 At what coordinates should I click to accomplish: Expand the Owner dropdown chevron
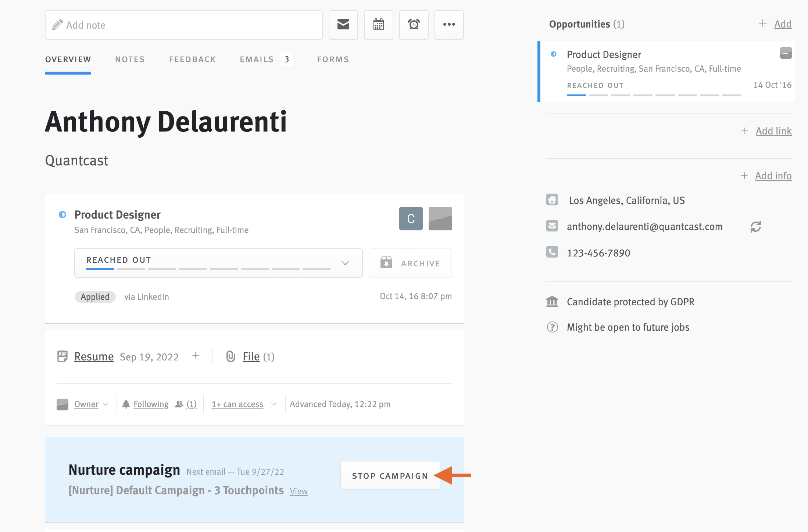click(x=106, y=404)
